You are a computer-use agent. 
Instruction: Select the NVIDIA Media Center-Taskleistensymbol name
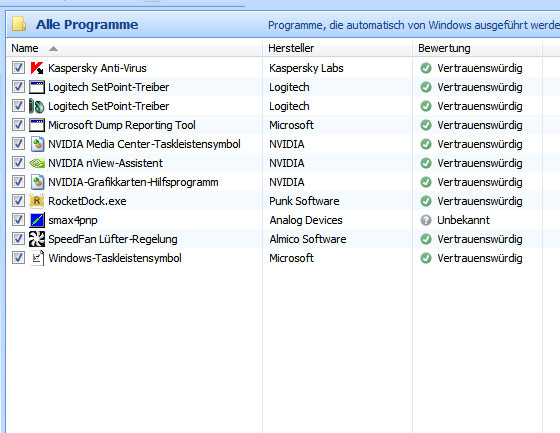click(x=144, y=144)
